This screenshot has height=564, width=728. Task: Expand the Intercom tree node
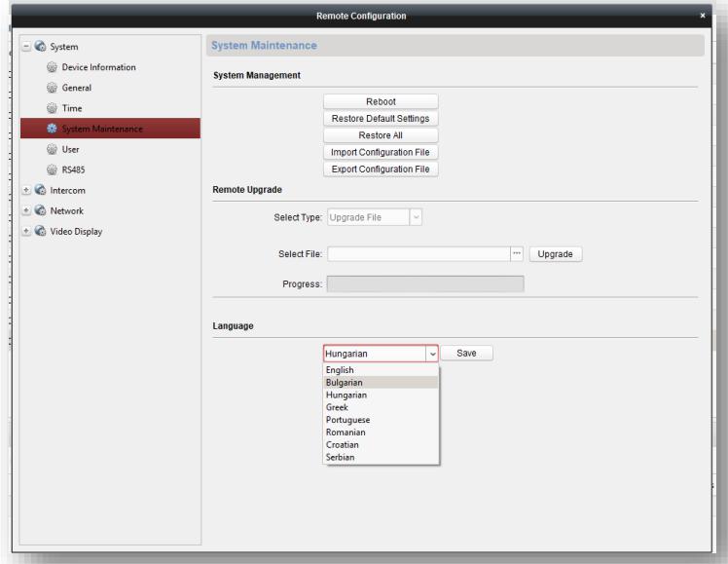[26, 191]
